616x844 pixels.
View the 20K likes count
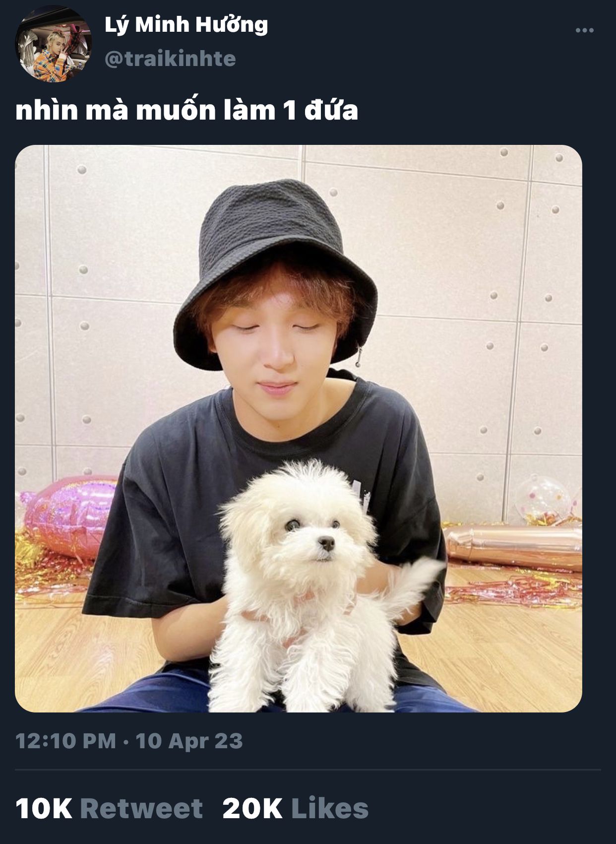pos(252,809)
